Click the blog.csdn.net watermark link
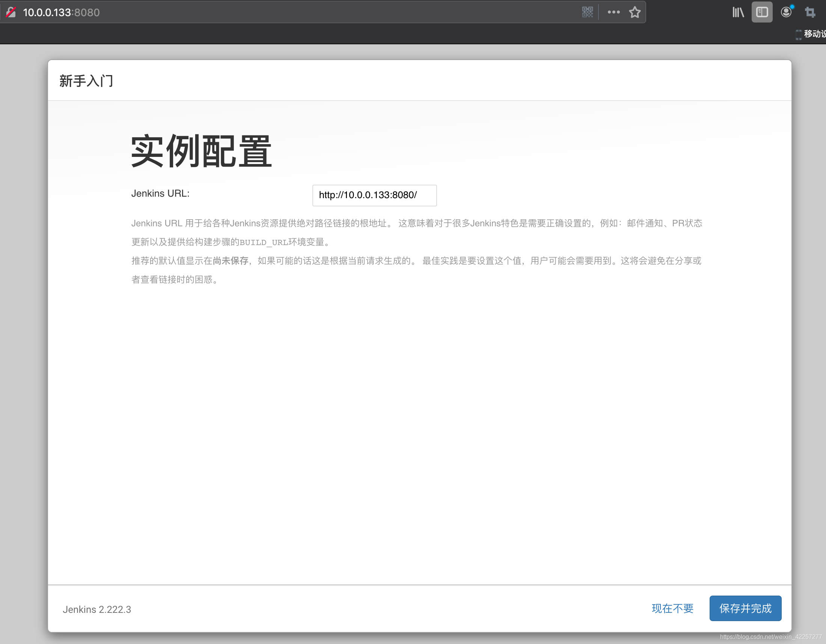This screenshot has height=644, width=826. (770, 637)
